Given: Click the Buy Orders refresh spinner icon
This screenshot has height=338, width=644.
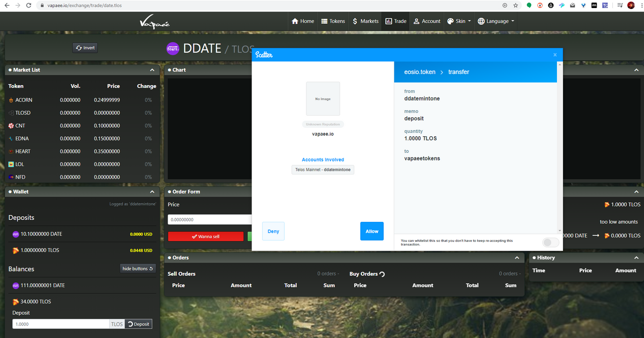Looking at the screenshot, I should pyautogui.click(x=382, y=274).
